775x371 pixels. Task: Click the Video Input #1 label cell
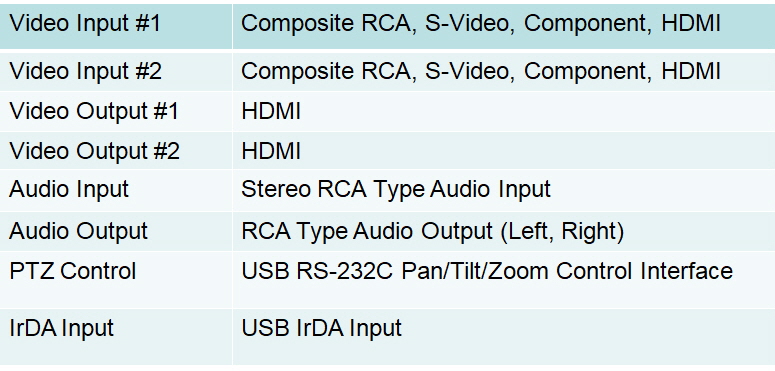tap(116, 26)
